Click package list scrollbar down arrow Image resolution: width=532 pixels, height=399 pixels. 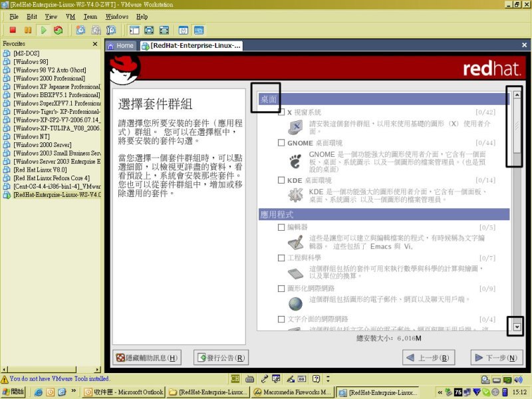tap(517, 327)
